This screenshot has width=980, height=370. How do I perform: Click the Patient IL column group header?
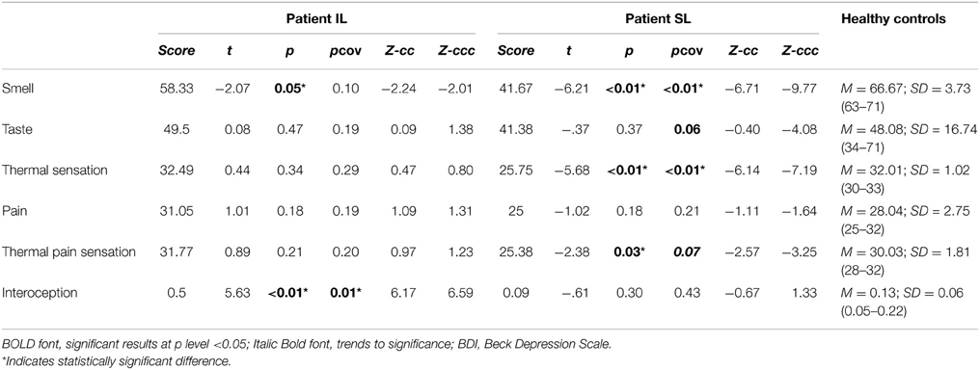click(315, 19)
